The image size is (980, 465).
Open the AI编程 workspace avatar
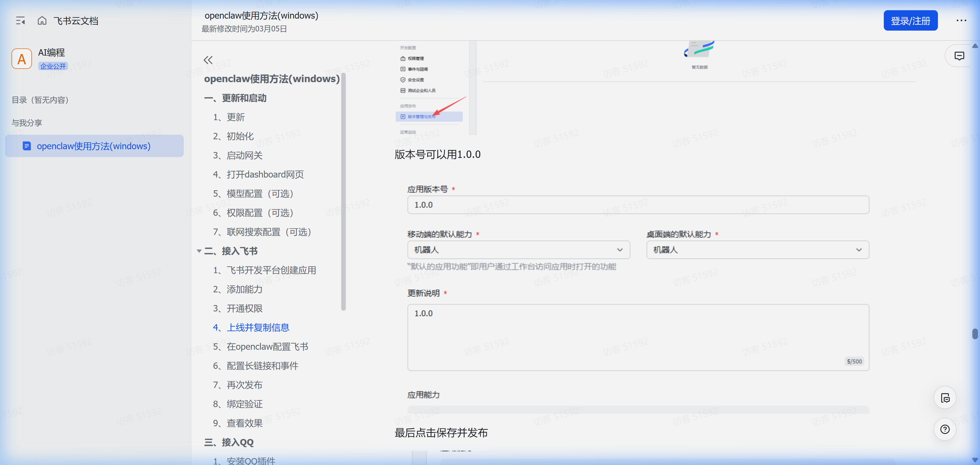22,59
